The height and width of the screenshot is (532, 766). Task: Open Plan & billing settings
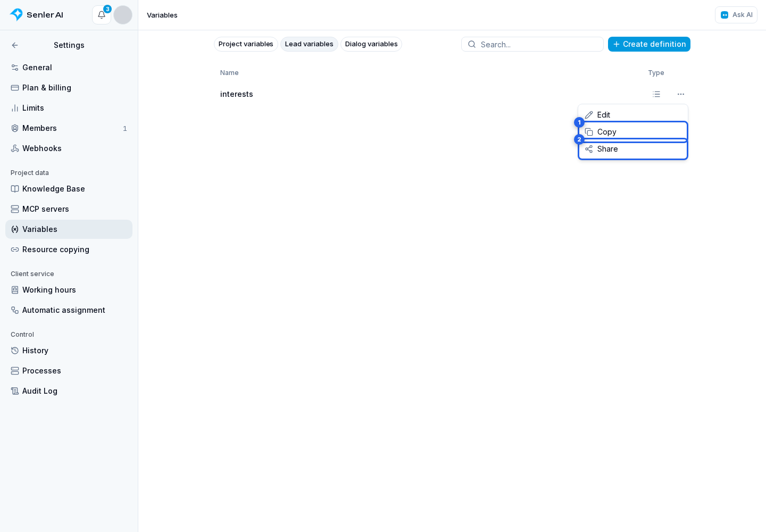click(69, 88)
